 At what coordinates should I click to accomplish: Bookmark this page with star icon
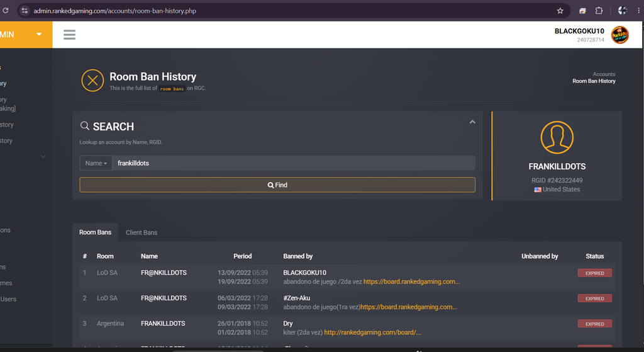560,11
